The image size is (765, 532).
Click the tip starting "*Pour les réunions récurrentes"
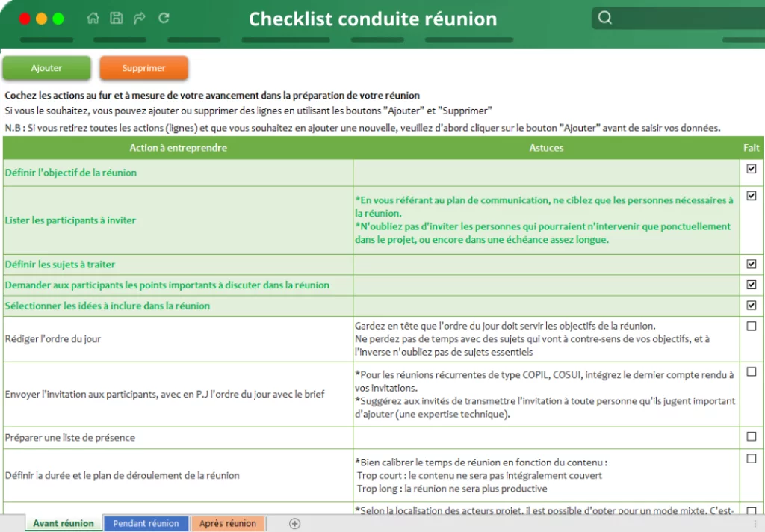pos(546,395)
